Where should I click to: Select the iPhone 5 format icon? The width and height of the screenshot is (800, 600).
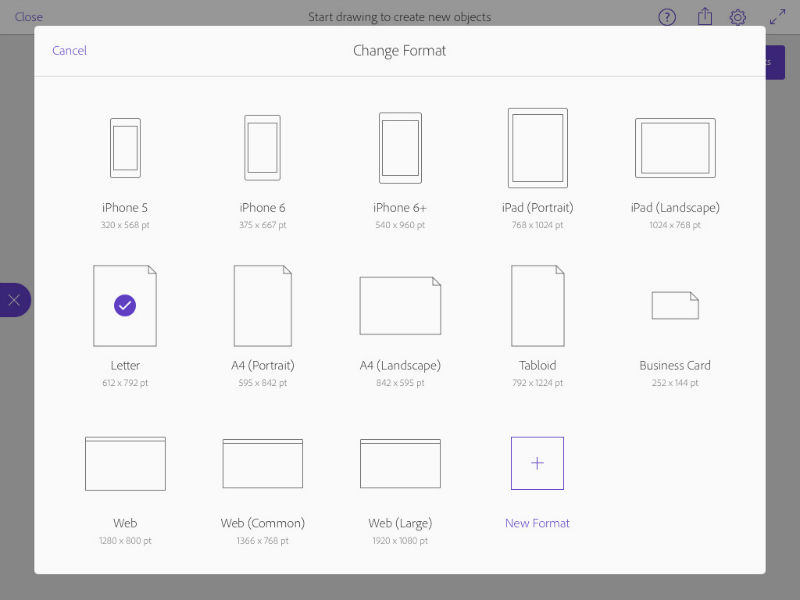pyautogui.click(x=125, y=148)
